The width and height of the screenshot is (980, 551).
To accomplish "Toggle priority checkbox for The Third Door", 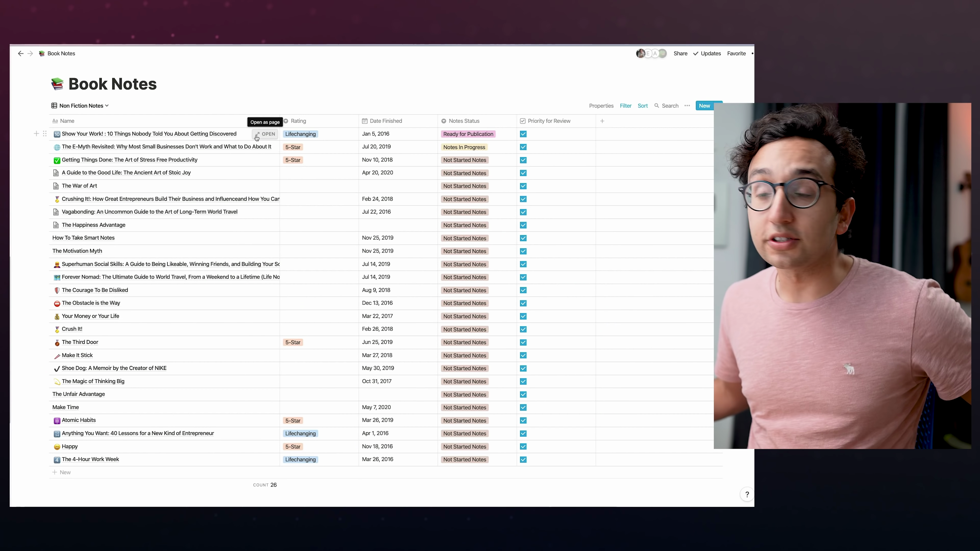I will click(523, 342).
